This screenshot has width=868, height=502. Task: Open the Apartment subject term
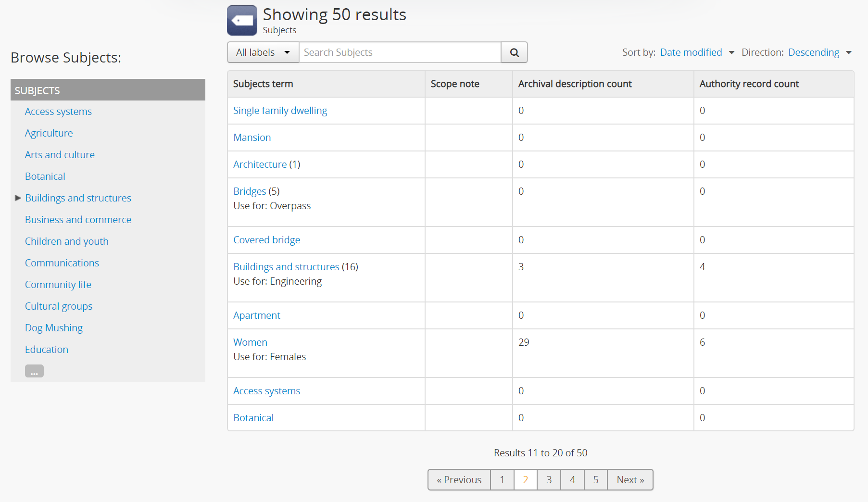[x=257, y=315]
